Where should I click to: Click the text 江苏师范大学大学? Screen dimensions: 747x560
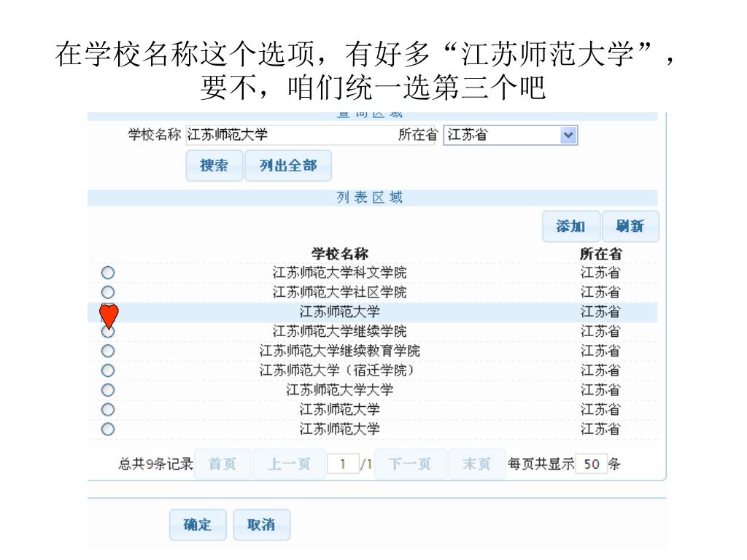[x=340, y=390]
